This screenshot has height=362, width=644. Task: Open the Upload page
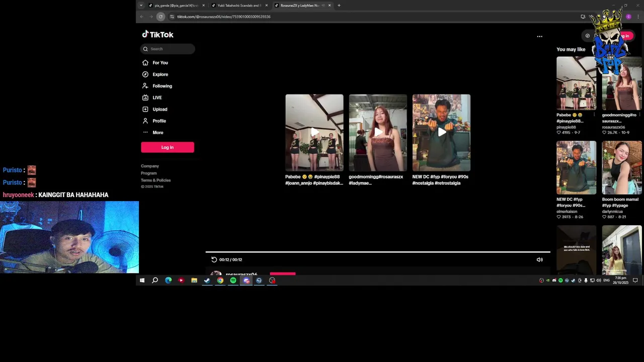[x=159, y=109]
